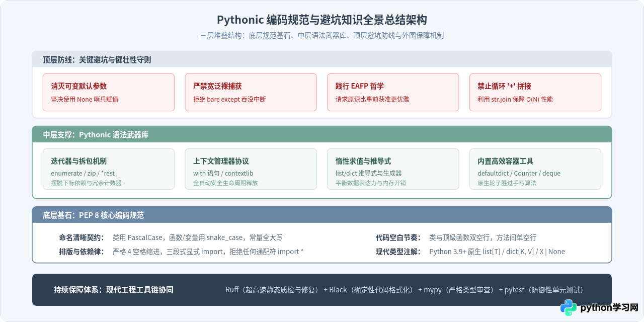
Task: Click the text '请求原谅比事前获准更优雅'
Action: tap(372, 99)
